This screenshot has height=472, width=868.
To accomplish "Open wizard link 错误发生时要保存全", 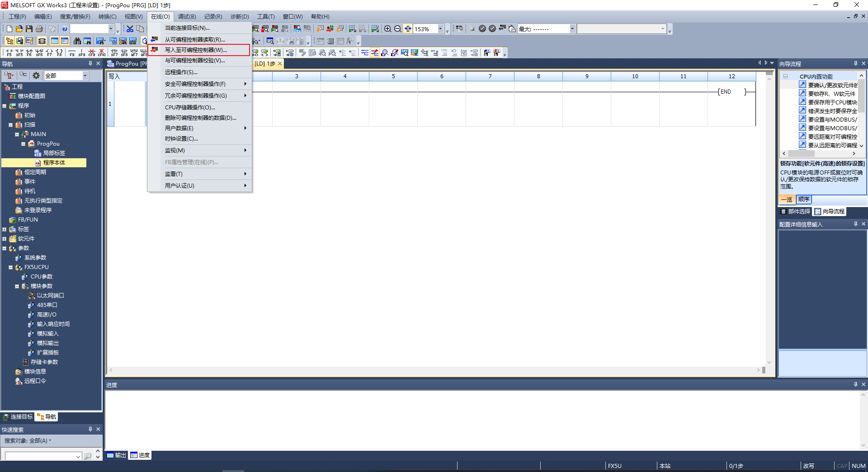I will 832,111.
